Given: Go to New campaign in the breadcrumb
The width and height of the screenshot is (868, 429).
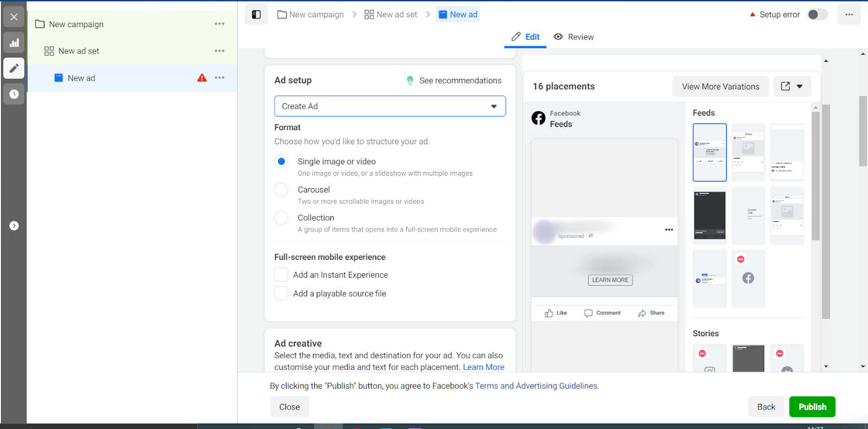Looking at the screenshot, I should [x=311, y=15].
